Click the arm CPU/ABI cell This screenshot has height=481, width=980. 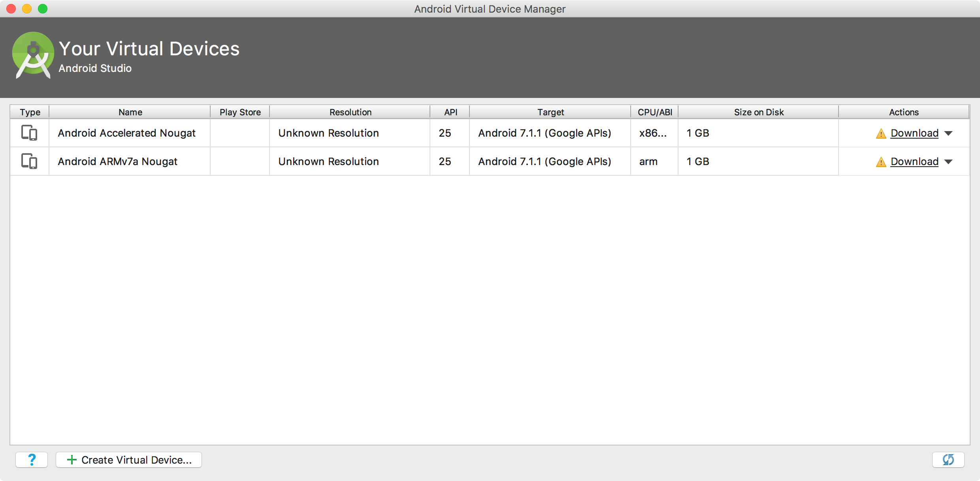(x=654, y=162)
